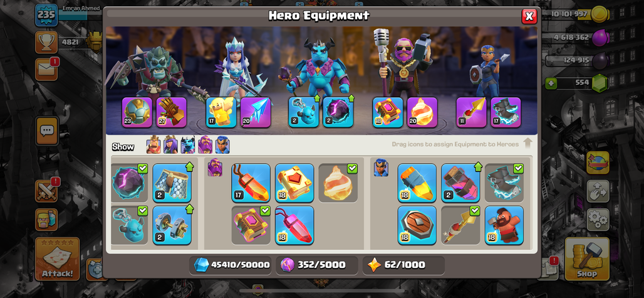The image size is (644, 298).
Task: Toggle Grand Warden filter in Show row
Action: click(205, 145)
